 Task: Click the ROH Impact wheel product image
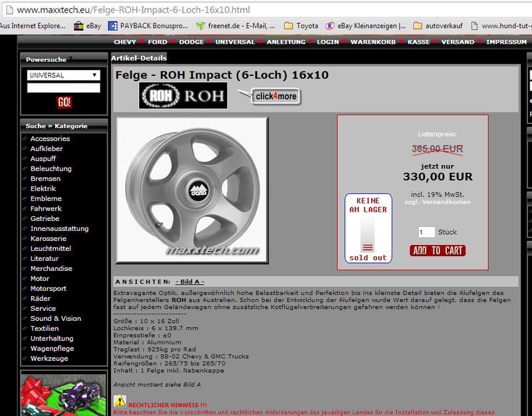coord(192,190)
